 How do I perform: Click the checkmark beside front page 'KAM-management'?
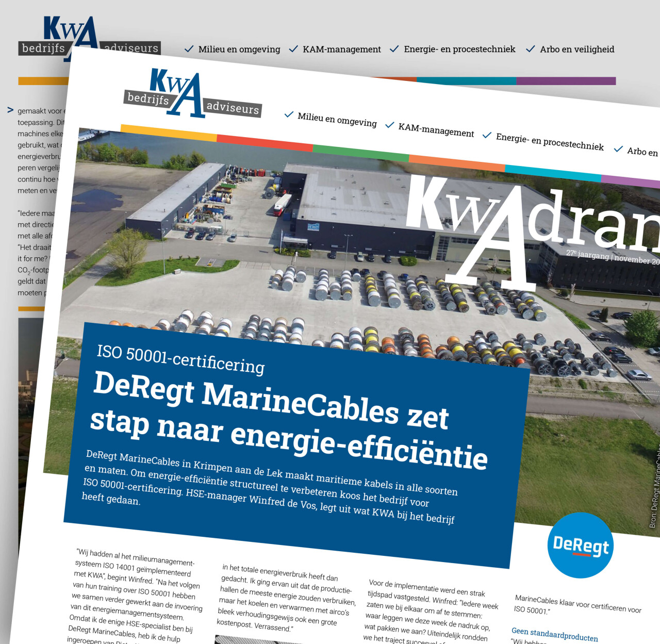(390, 125)
